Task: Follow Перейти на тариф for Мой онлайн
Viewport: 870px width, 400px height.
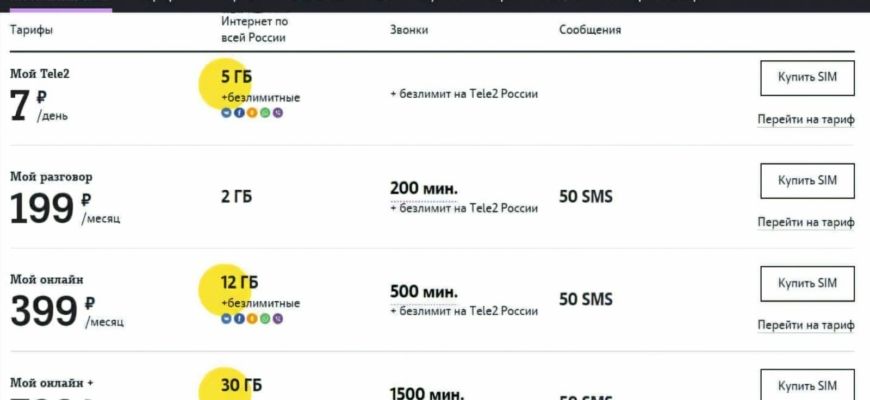Action: [806, 325]
